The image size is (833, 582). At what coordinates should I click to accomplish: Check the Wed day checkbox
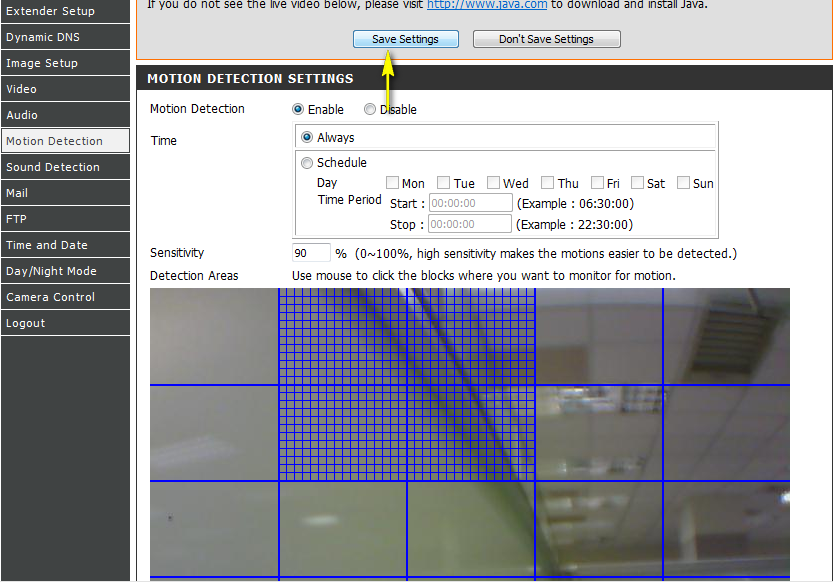(494, 183)
